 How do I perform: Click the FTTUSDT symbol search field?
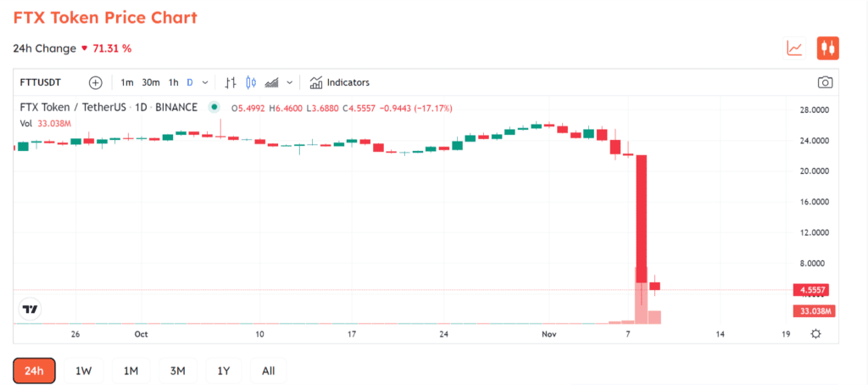point(41,82)
